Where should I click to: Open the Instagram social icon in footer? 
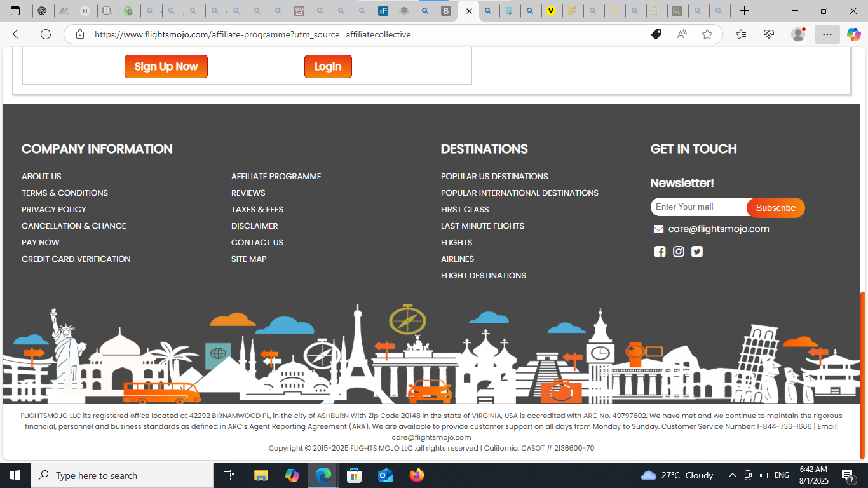[x=679, y=252]
